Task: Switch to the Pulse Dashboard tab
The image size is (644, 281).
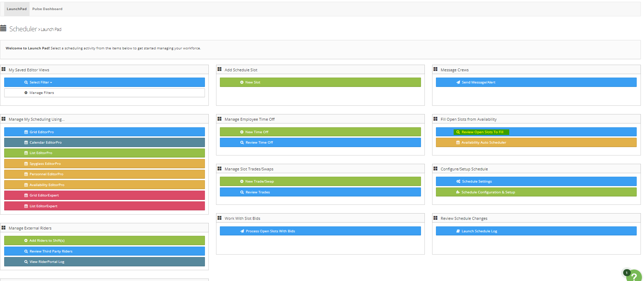Action: coord(47,9)
